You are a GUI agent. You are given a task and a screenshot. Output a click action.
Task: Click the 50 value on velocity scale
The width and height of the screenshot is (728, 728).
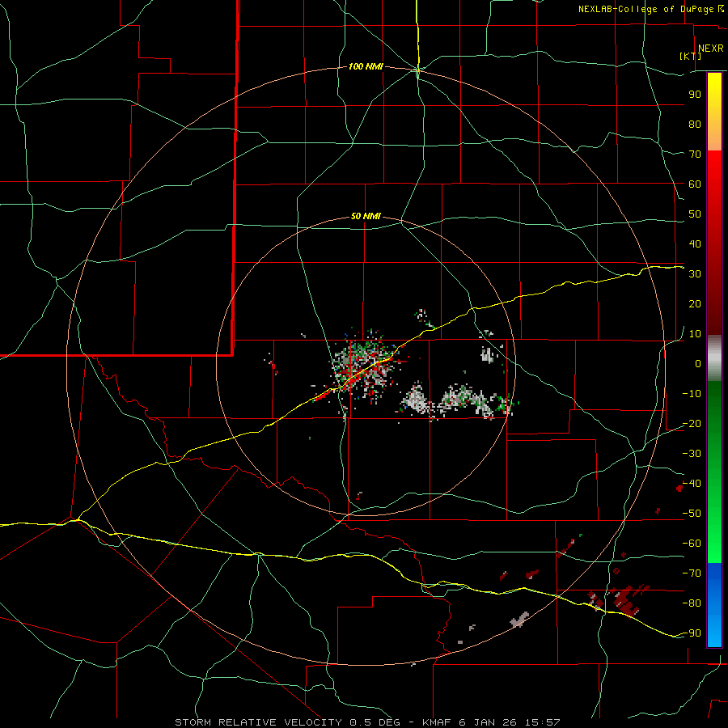tap(695, 214)
